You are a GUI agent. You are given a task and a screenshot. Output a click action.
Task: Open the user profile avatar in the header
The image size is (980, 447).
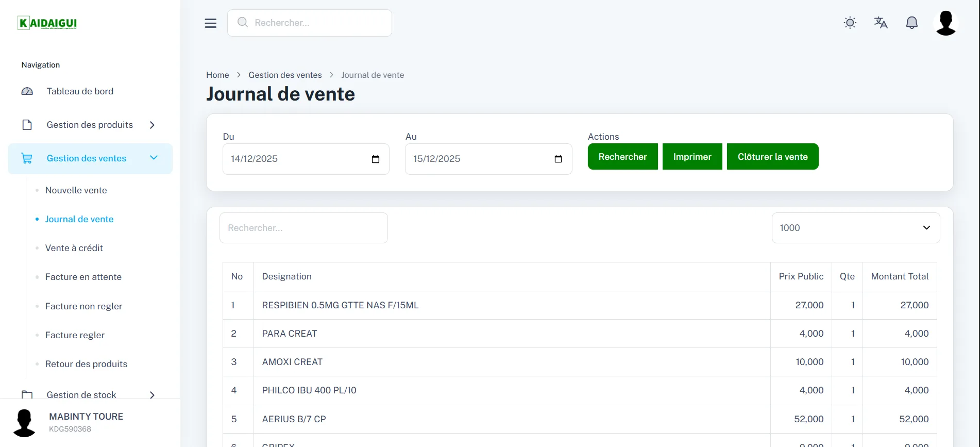point(946,23)
